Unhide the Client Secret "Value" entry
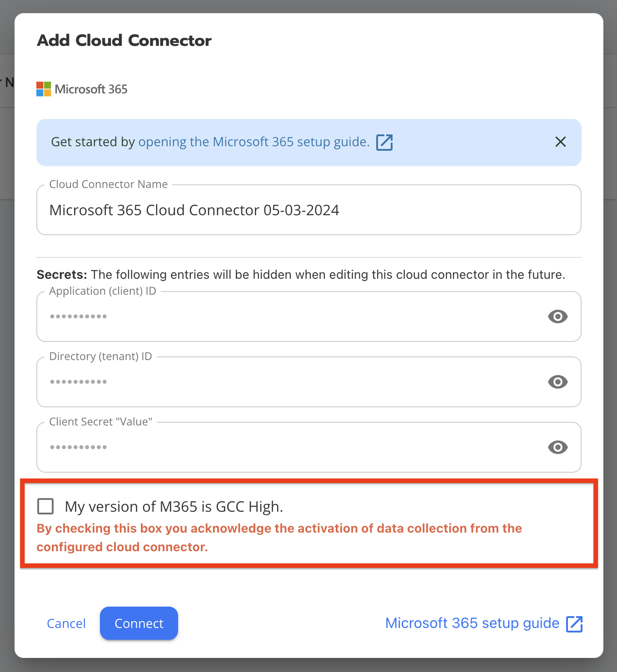 click(x=557, y=447)
